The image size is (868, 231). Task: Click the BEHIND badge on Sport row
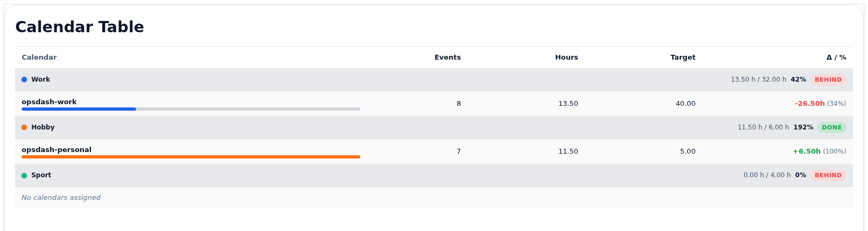[828, 175]
